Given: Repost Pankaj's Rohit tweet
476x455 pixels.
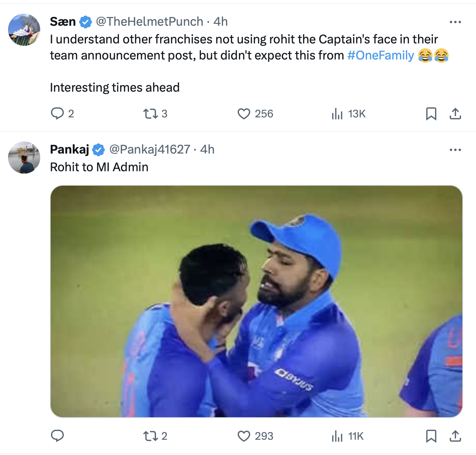Looking at the screenshot, I should [x=150, y=436].
